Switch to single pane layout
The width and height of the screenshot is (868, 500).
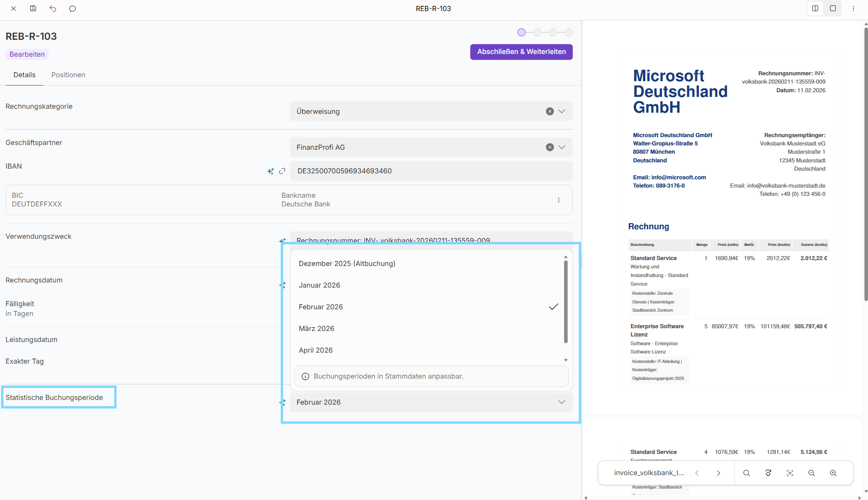[x=833, y=8]
